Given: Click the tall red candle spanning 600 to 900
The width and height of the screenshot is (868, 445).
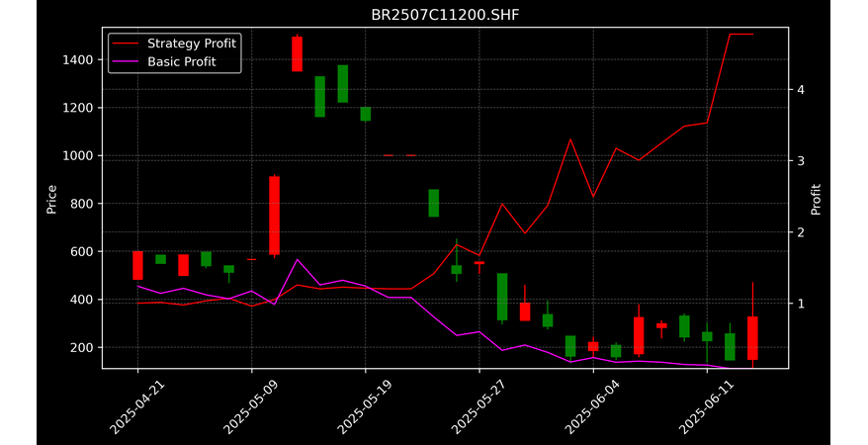Looking at the screenshot, I should click(275, 216).
